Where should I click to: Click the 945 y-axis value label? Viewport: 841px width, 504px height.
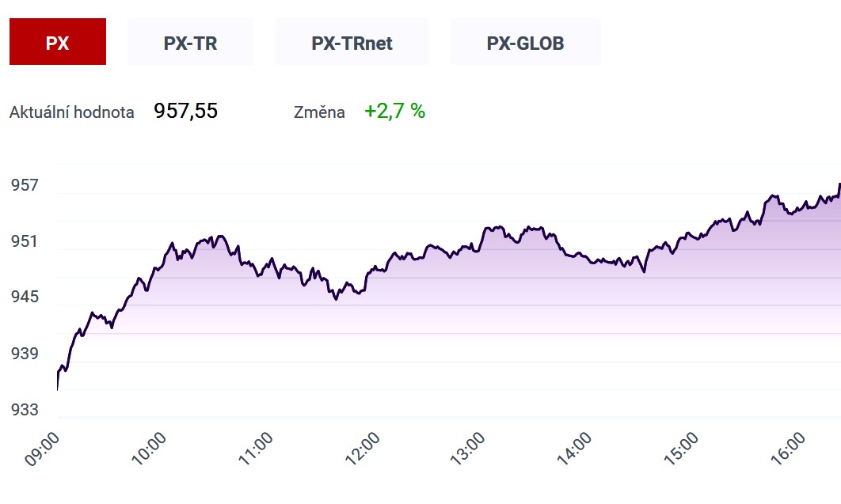pyautogui.click(x=25, y=297)
